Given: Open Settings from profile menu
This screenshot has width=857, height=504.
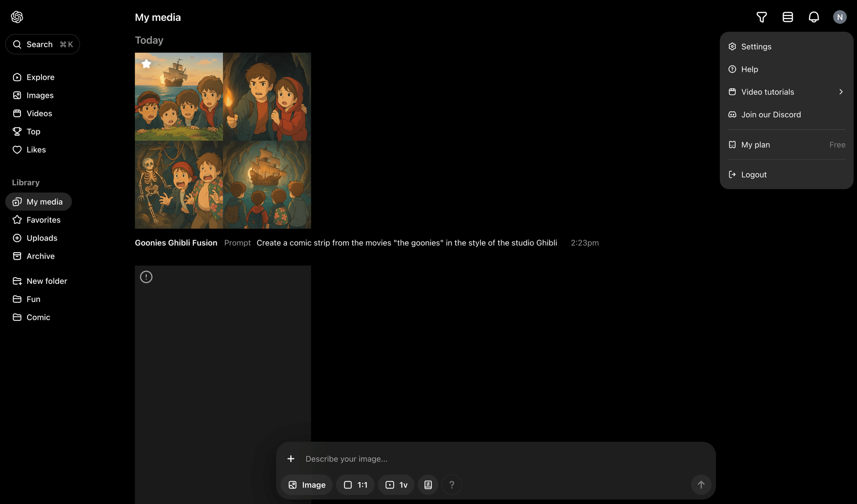Looking at the screenshot, I should pyautogui.click(x=787, y=47).
